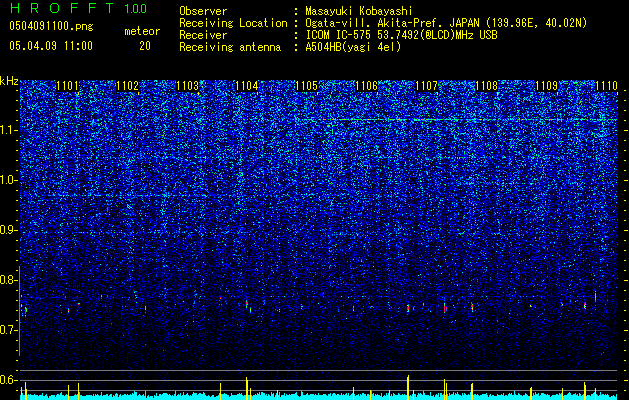Click the 0.8 kHz axis tick label
Screen dimensions: 629x400
click(x=9, y=280)
